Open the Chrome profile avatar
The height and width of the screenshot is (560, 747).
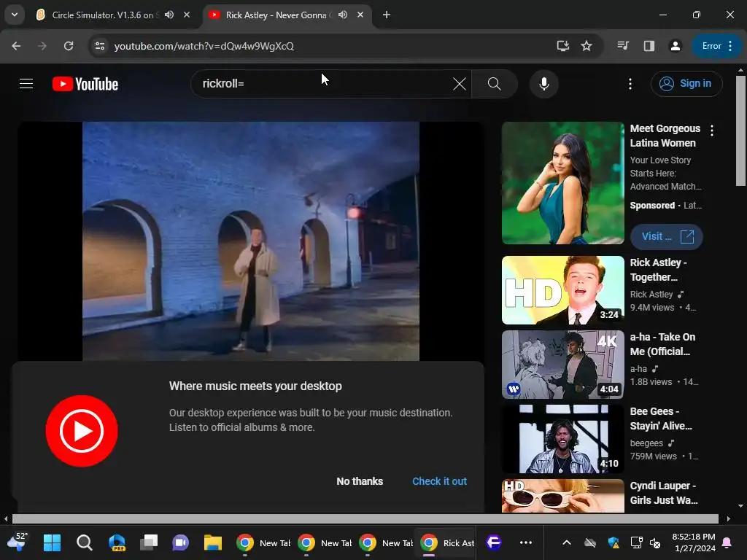[675, 46]
